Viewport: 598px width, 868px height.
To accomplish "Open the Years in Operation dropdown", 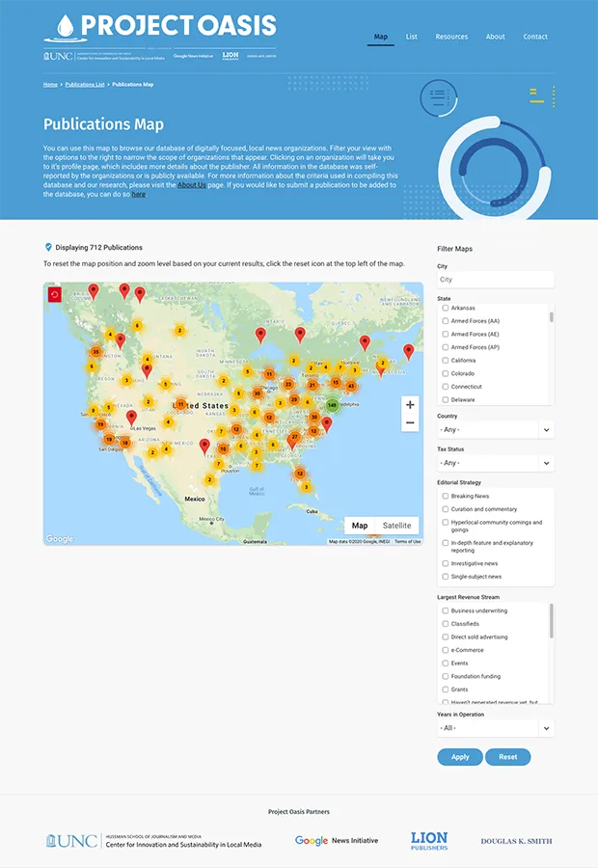I will [496, 728].
